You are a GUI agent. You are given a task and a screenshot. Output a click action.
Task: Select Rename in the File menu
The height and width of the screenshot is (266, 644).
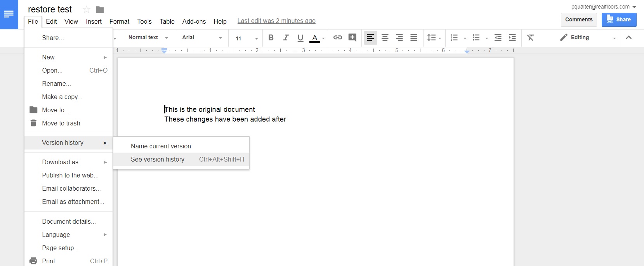pyautogui.click(x=68, y=83)
